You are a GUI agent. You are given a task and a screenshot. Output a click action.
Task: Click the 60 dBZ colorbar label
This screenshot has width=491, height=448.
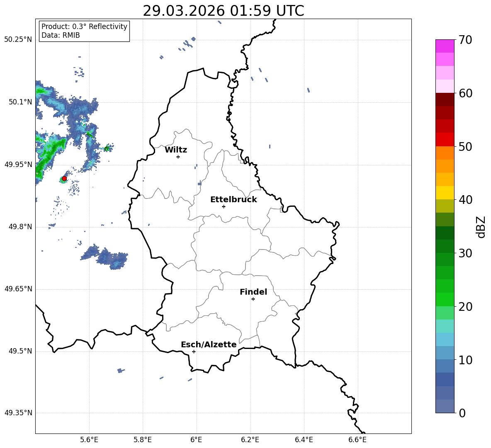465,93
